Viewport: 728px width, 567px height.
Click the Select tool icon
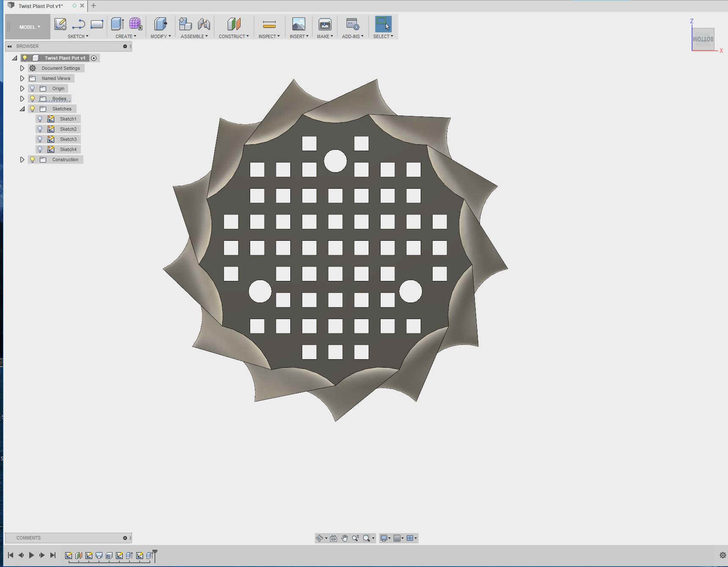click(383, 24)
